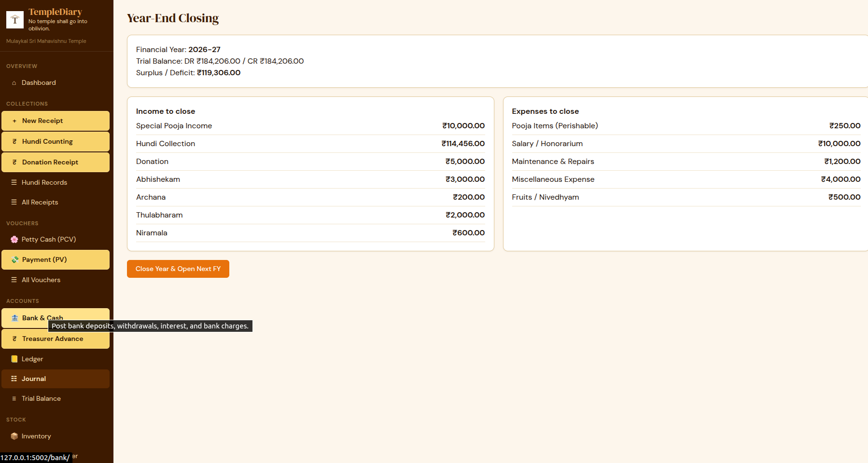Click the Year-End Closing heading
Image resolution: width=868 pixels, height=463 pixels.
(173, 18)
